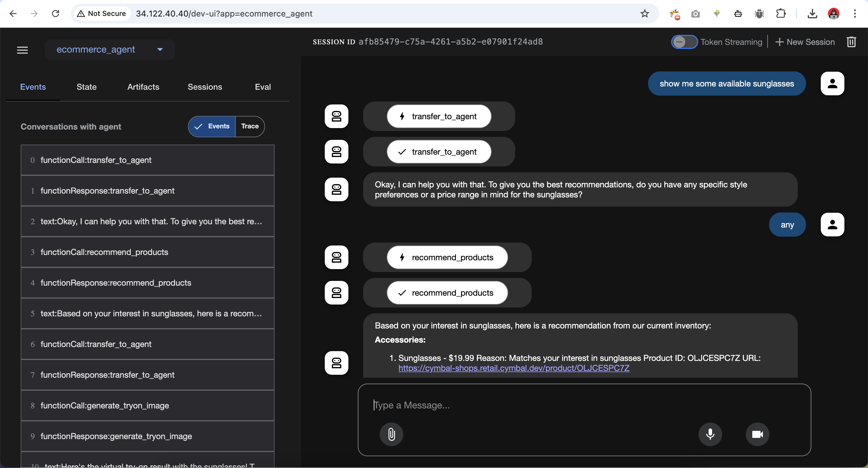Switch to the State tab
The height and width of the screenshot is (468, 868).
tap(86, 87)
